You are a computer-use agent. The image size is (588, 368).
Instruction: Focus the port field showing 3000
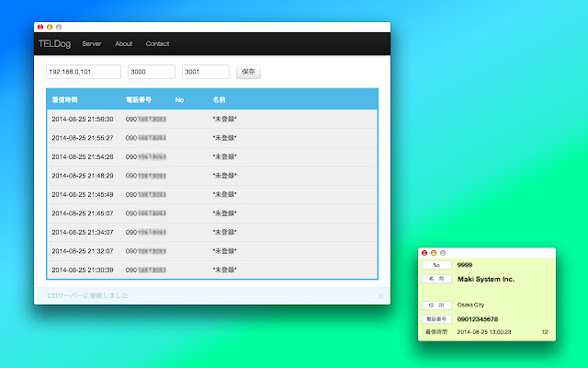(x=152, y=72)
